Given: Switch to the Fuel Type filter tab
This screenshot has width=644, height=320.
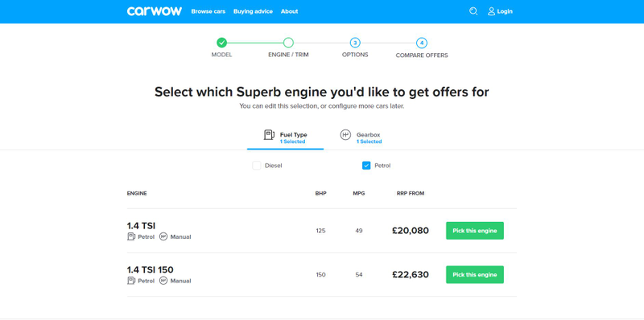Looking at the screenshot, I should point(286,137).
